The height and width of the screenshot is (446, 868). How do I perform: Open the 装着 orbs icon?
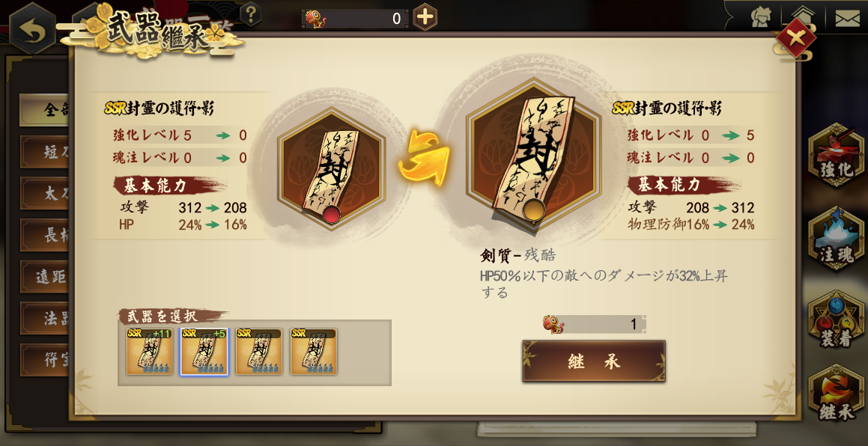[x=836, y=321]
